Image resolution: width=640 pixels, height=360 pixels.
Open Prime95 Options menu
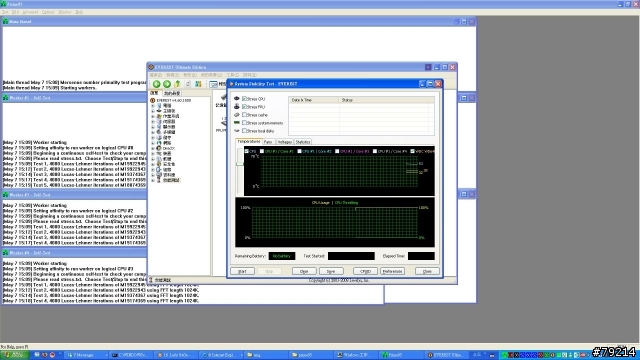pos(48,12)
